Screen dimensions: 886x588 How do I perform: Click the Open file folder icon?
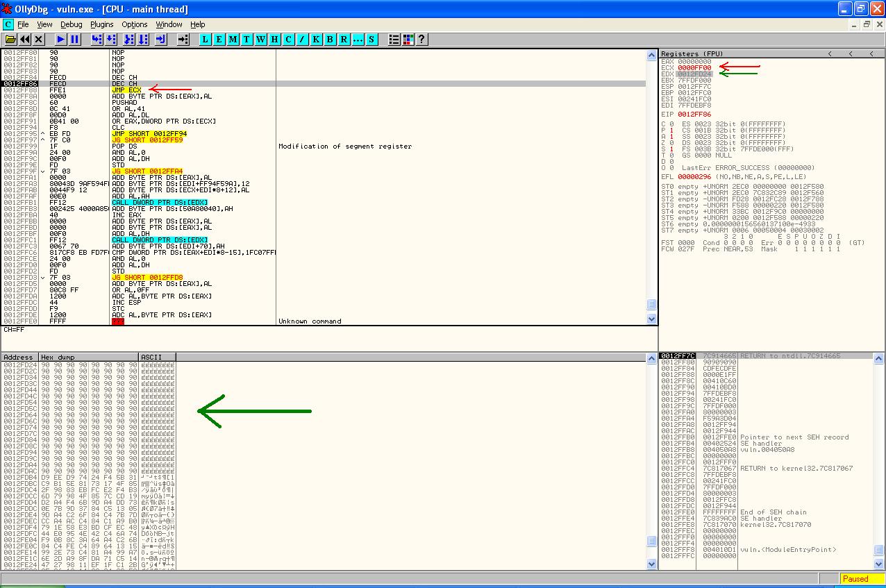point(10,40)
